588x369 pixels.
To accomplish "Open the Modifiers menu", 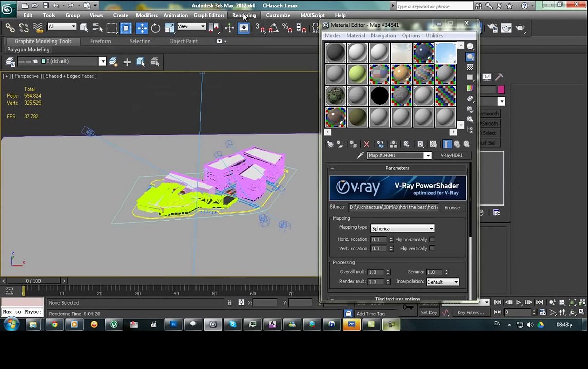I will [147, 15].
